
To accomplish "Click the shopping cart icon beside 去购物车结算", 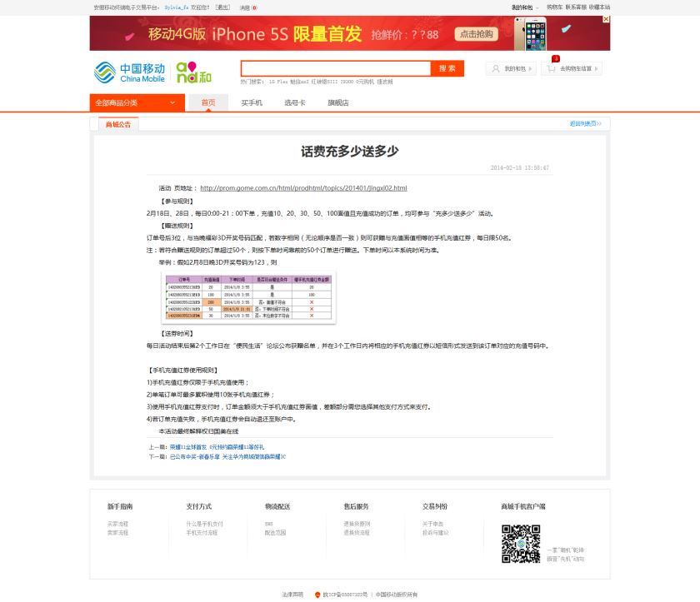I will point(552,68).
